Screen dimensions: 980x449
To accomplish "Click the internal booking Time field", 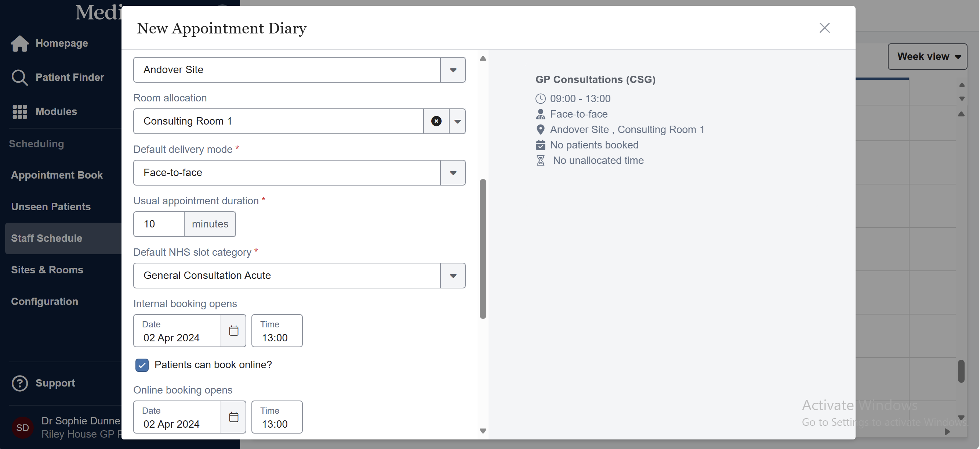I will (x=277, y=331).
